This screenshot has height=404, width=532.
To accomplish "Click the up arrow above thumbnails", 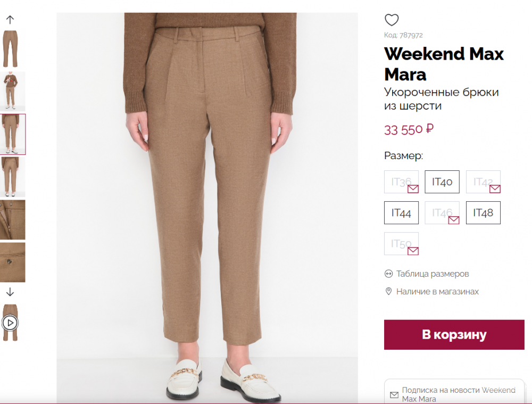I will (11, 19).
